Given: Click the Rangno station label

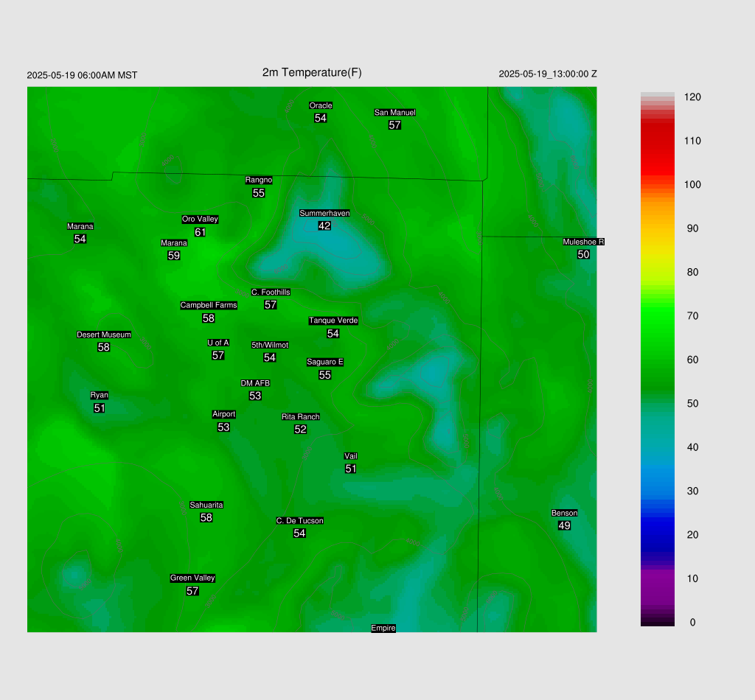Looking at the screenshot, I should pyautogui.click(x=259, y=180).
